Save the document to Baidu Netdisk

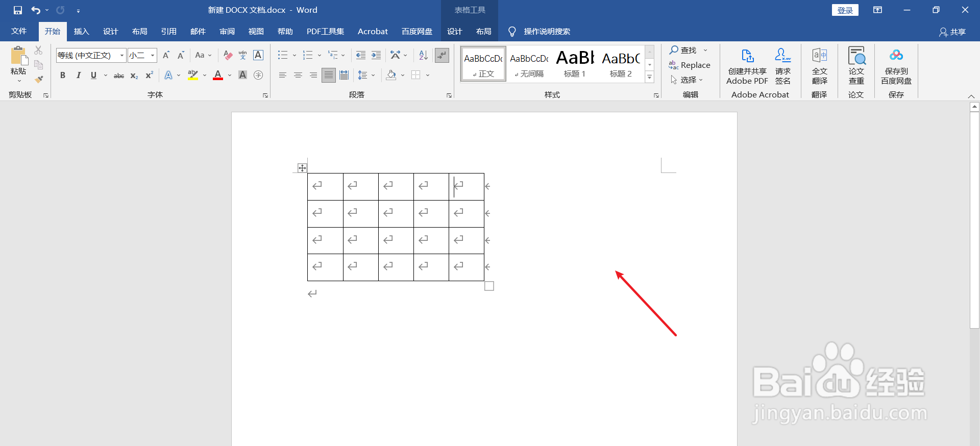[896, 66]
